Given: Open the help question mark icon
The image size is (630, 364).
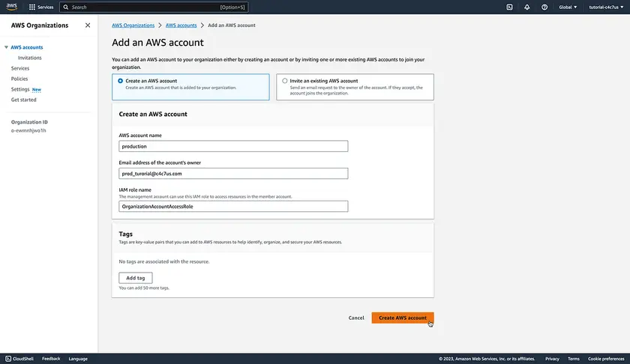Looking at the screenshot, I should (544, 7).
